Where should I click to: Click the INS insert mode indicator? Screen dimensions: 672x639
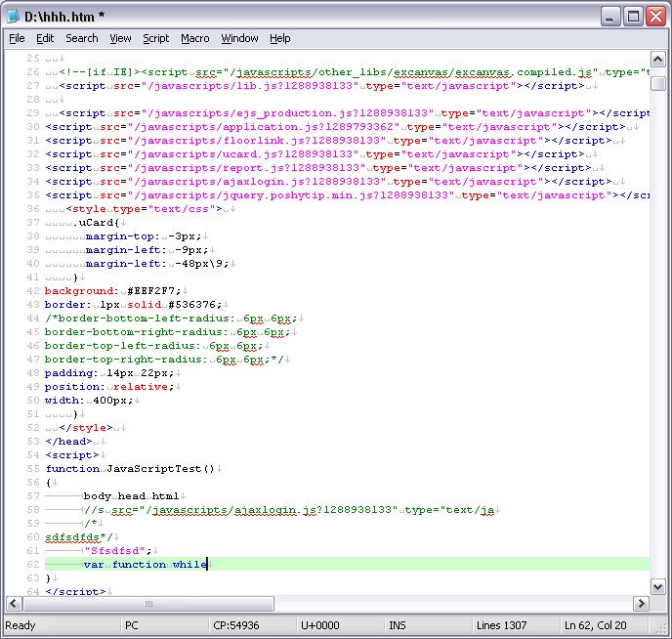398,625
